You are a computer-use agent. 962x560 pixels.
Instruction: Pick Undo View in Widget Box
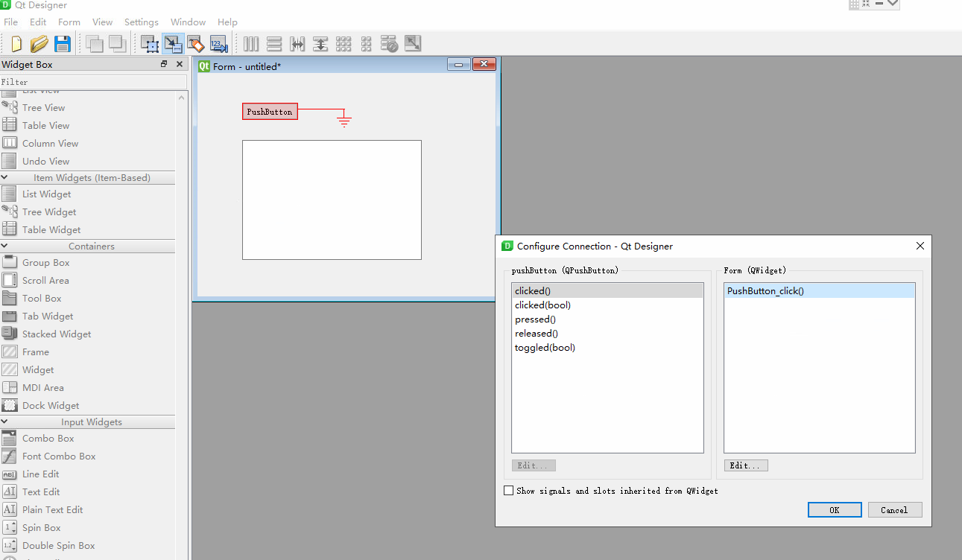coord(45,162)
